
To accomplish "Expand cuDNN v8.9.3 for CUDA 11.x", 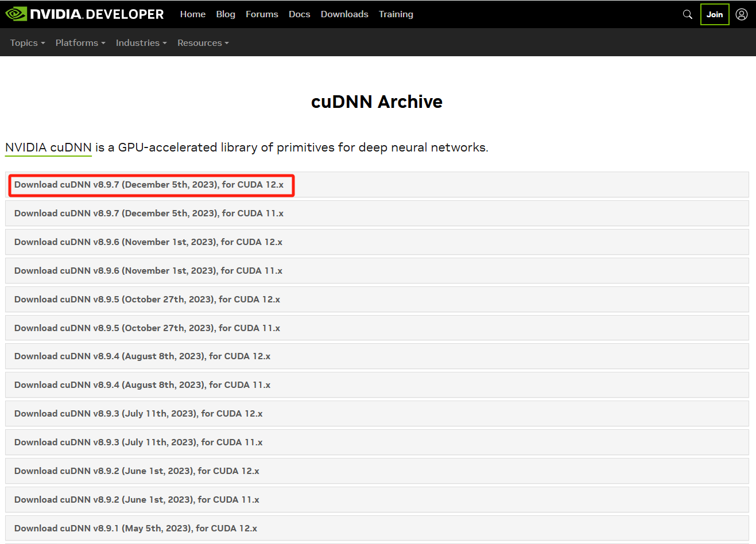I will [x=377, y=442].
